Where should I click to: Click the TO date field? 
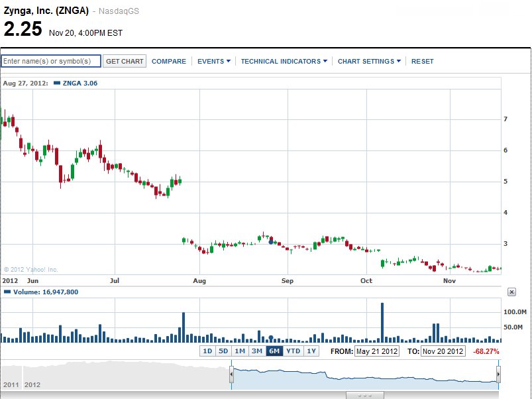click(x=443, y=351)
